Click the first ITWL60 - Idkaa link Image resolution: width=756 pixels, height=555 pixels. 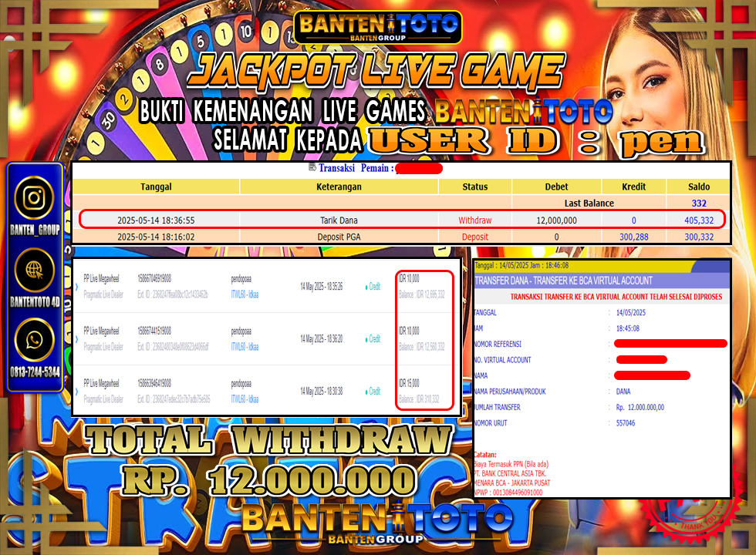(x=245, y=294)
